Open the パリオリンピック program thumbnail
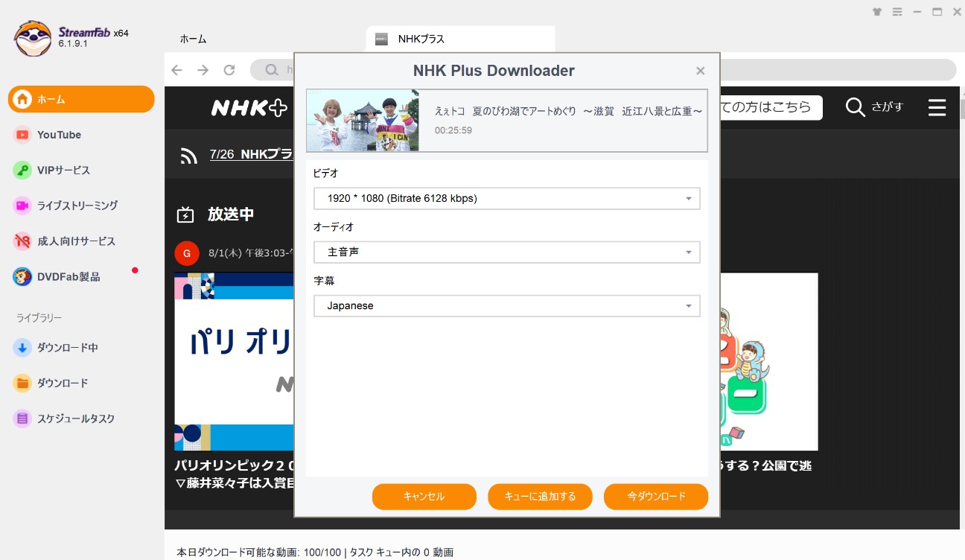Image resolution: width=965 pixels, height=560 pixels. click(x=235, y=362)
